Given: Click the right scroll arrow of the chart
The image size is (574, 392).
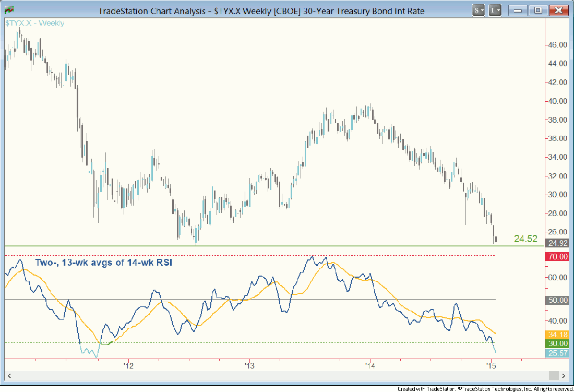Looking at the screenshot, I should click(x=564, y=375).
